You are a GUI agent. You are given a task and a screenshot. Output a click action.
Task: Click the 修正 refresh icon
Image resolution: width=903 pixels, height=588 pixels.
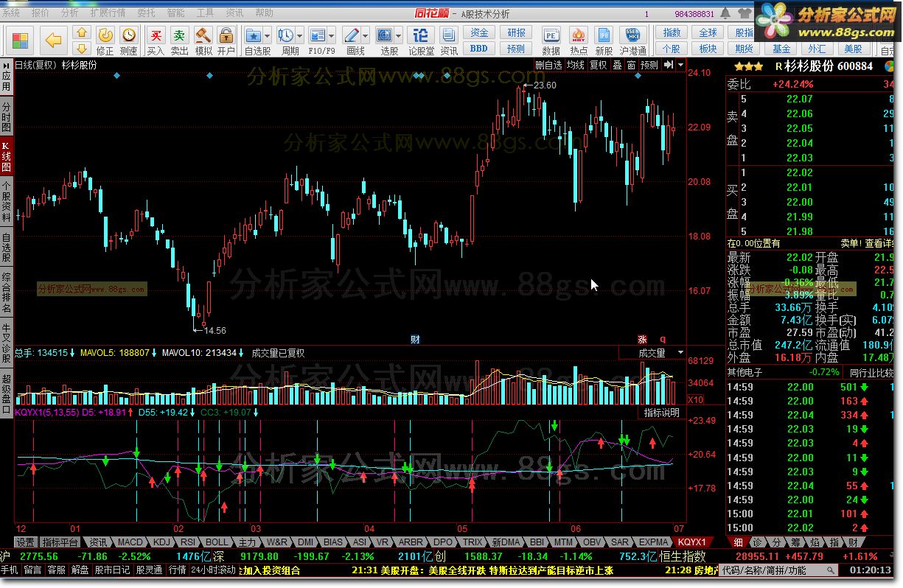click(x=105, y=35)
